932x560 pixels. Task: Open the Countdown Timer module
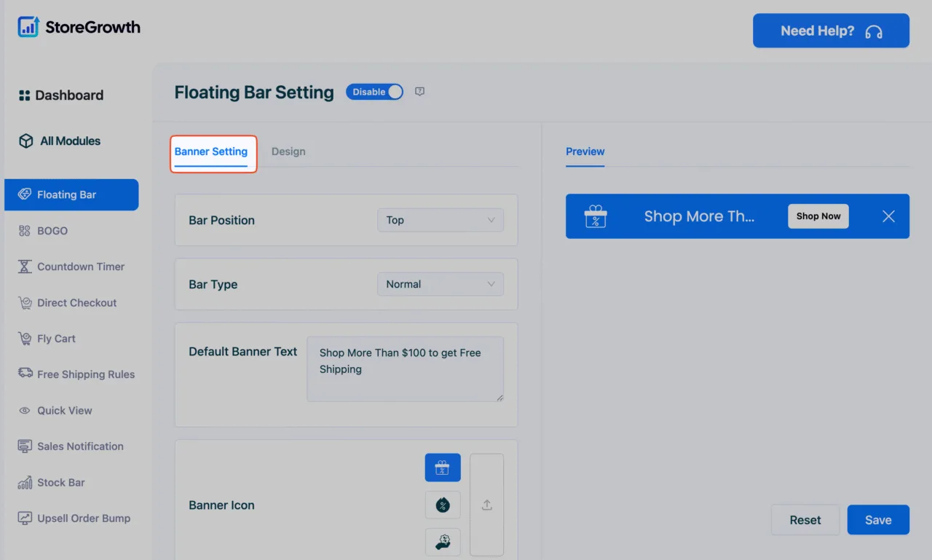tap(71, 267)
